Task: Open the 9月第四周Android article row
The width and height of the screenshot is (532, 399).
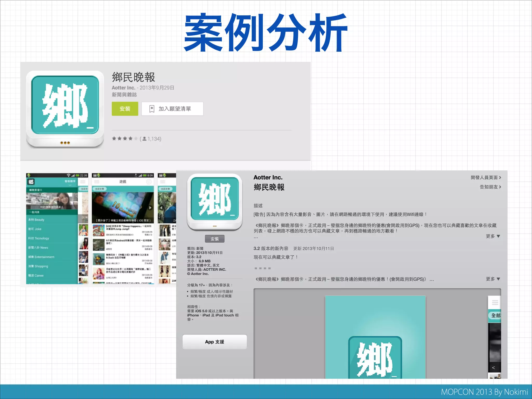Action: [123, 245]
